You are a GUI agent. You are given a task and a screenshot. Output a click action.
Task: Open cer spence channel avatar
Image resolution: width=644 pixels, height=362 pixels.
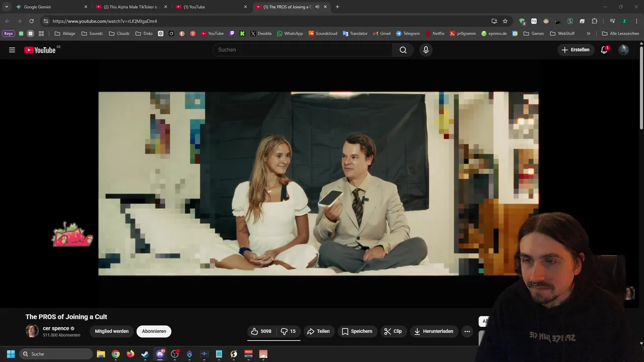(x=32, y=331)
